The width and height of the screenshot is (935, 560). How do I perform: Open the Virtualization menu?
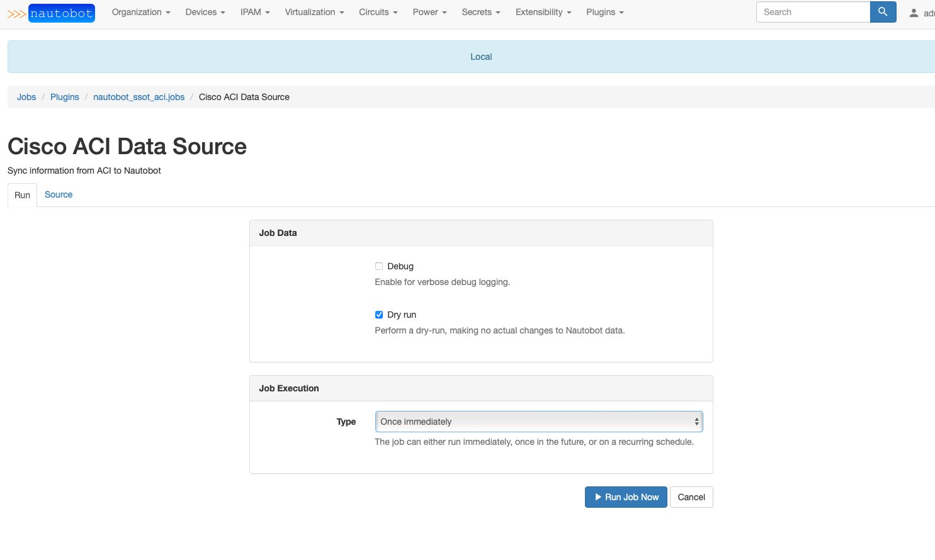point(314,12)
